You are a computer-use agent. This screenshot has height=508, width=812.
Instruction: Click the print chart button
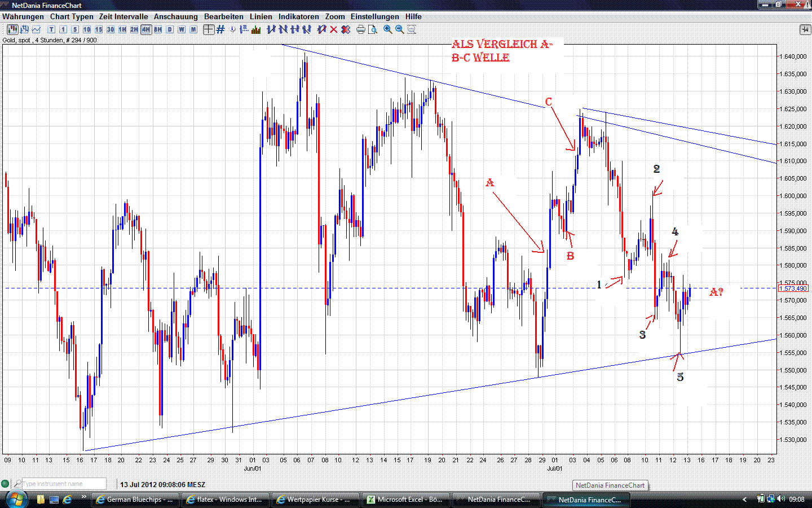(360, 29)
